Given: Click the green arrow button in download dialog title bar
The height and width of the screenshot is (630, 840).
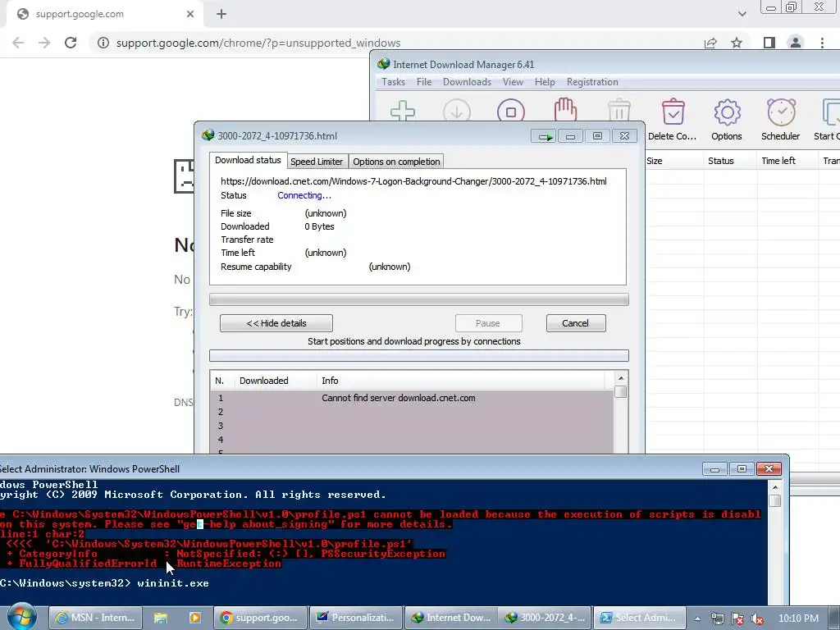Looking at the screenshot, I should 544,136.
